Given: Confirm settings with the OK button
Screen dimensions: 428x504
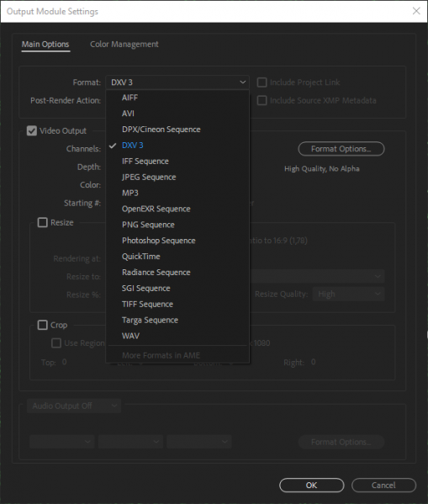Looking at the screenshot, I should click(x=311, y=485).
